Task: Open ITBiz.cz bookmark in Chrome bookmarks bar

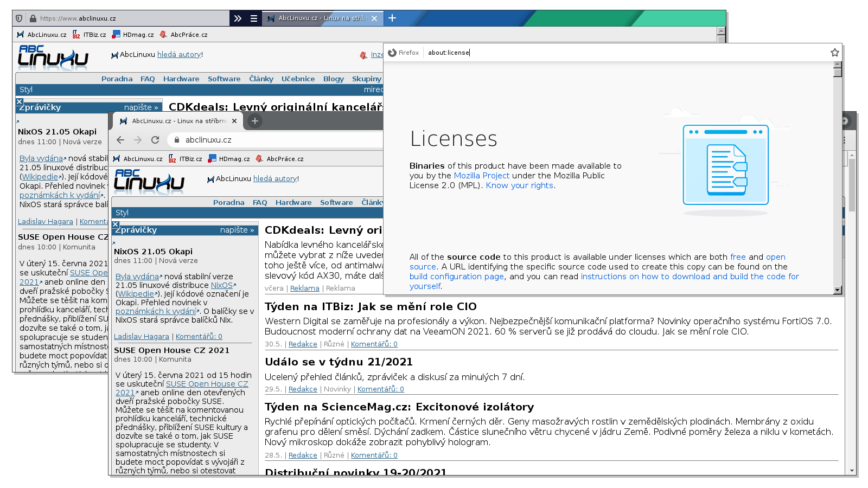Action: tap(186, 159)
